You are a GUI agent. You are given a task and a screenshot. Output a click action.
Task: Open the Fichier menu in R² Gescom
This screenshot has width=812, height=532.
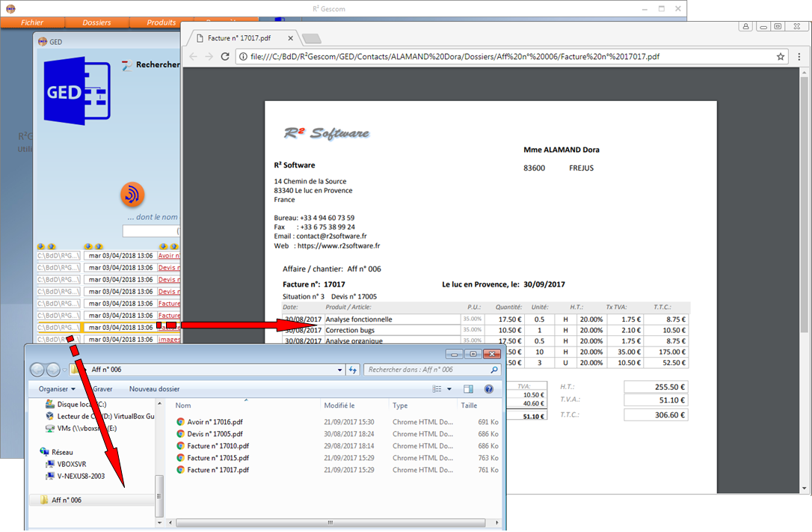[x=32, y=22]
